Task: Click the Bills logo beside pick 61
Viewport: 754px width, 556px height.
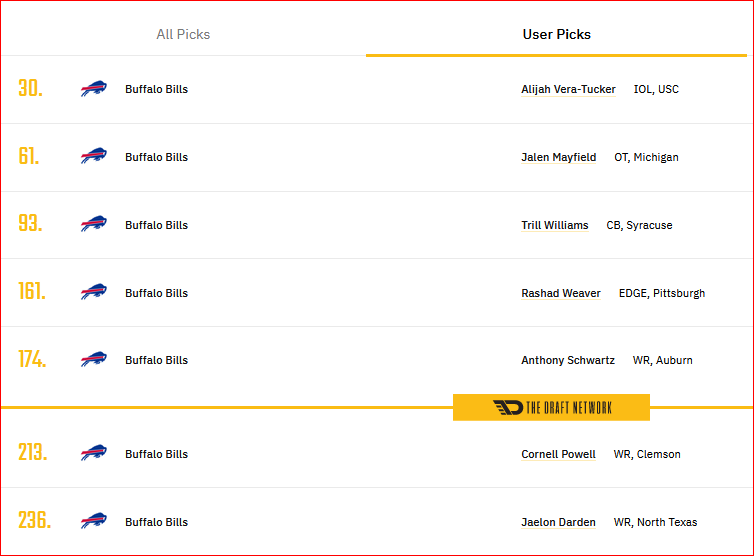Action: pos(94,156)
